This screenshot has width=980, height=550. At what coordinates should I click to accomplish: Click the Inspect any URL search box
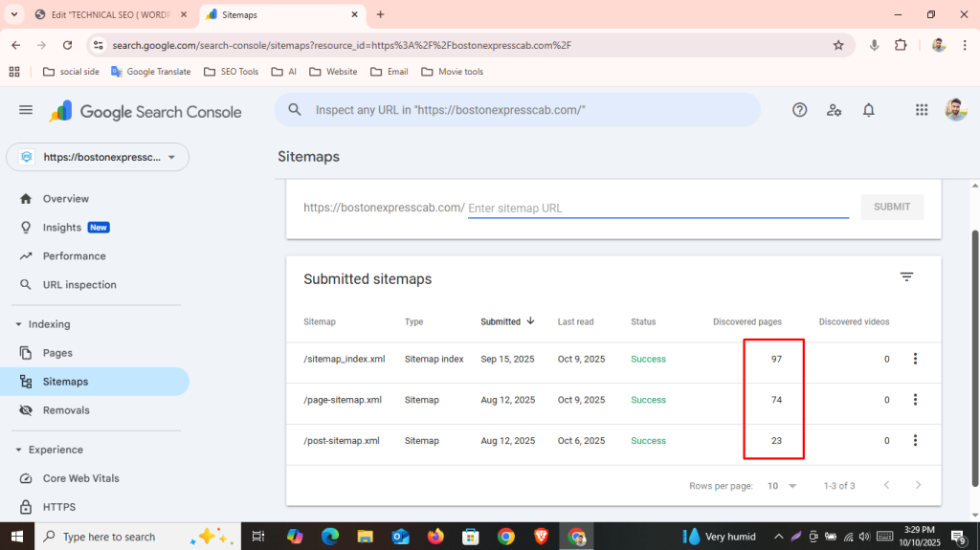518,110
